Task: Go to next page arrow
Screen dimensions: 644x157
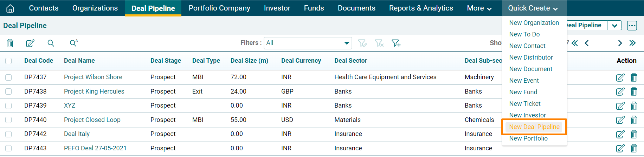Action: coord(620,43)
